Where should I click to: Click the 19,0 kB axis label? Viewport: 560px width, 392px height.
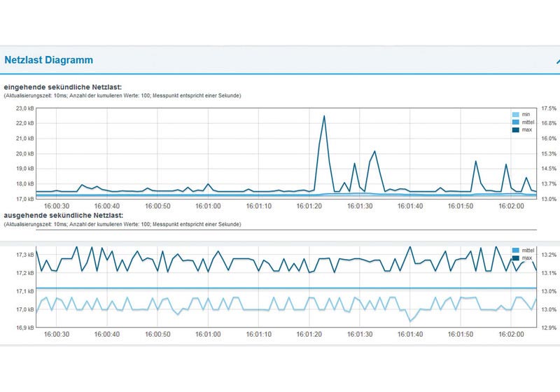coord(25,169)
